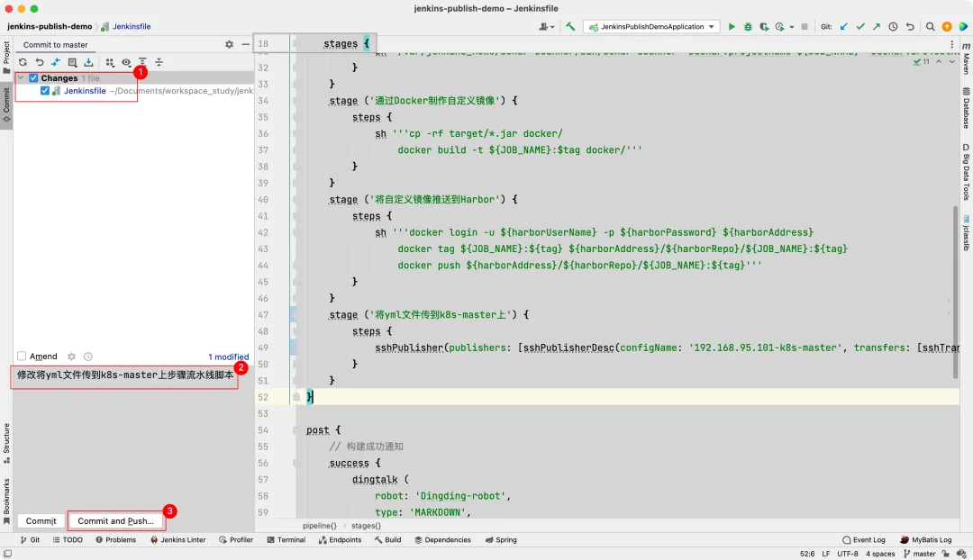Click the Git rollback icon in the main toolbar
The image size is (973, 560).
tap(910, 27)
